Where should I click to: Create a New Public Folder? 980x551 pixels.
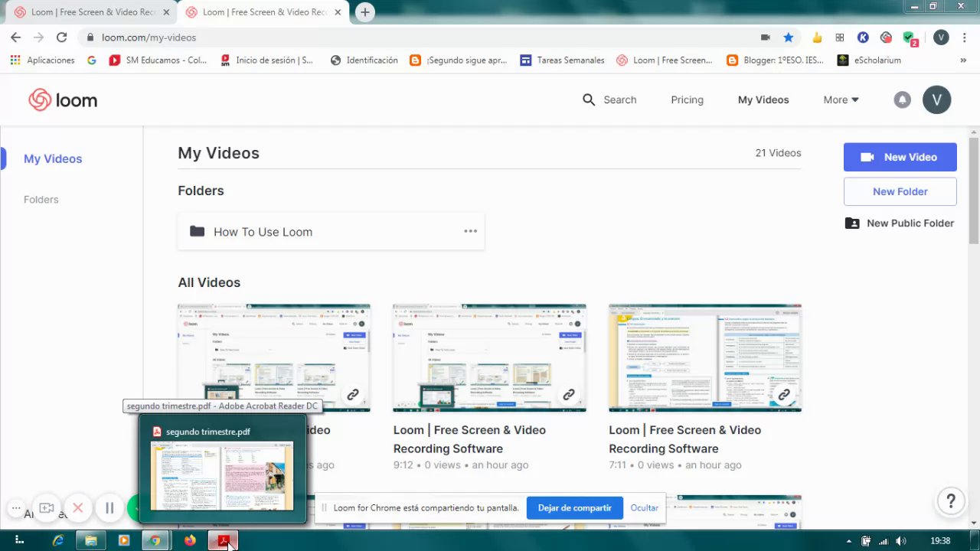click(900, 223)
